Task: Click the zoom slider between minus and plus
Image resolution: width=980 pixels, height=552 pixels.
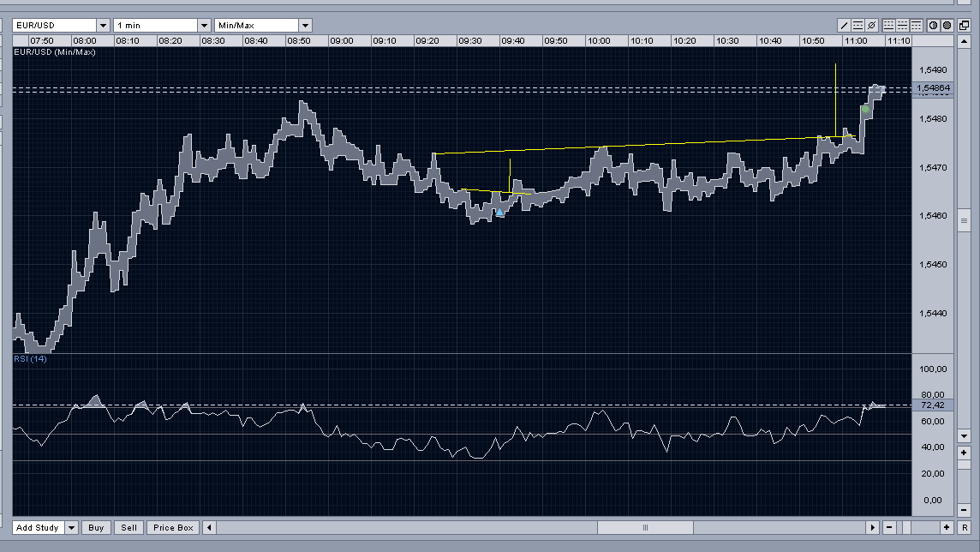Action: tap(918, 528)
